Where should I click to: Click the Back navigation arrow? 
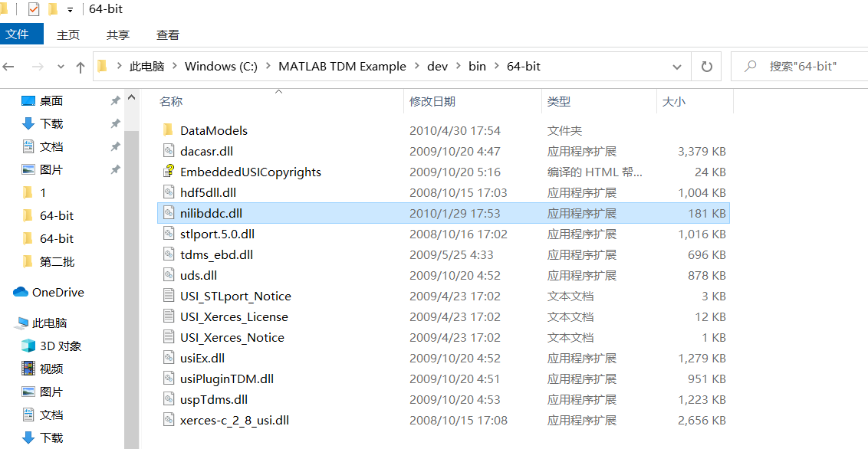coord(8,67)
